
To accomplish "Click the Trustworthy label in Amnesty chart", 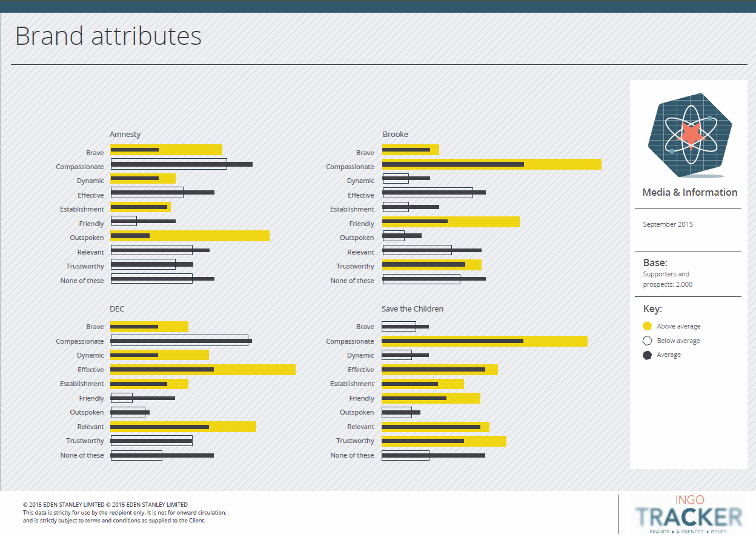I will click(85, 266).
